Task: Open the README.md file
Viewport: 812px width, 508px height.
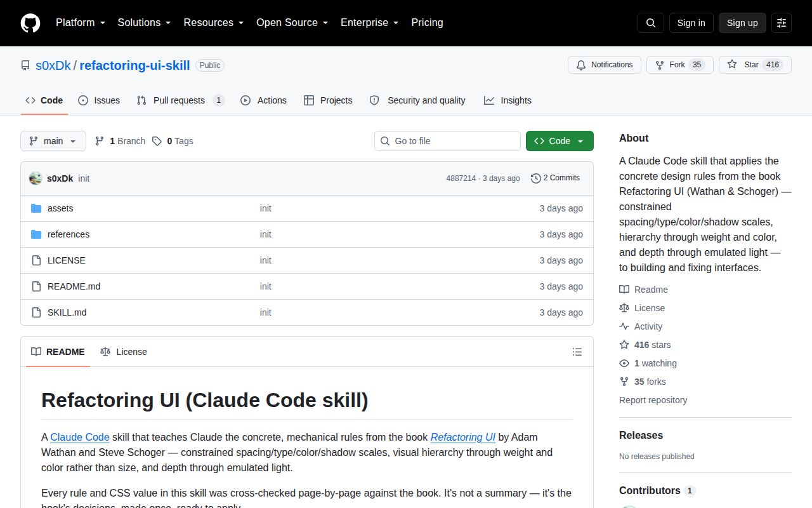Action: click(x=74, y=286)
